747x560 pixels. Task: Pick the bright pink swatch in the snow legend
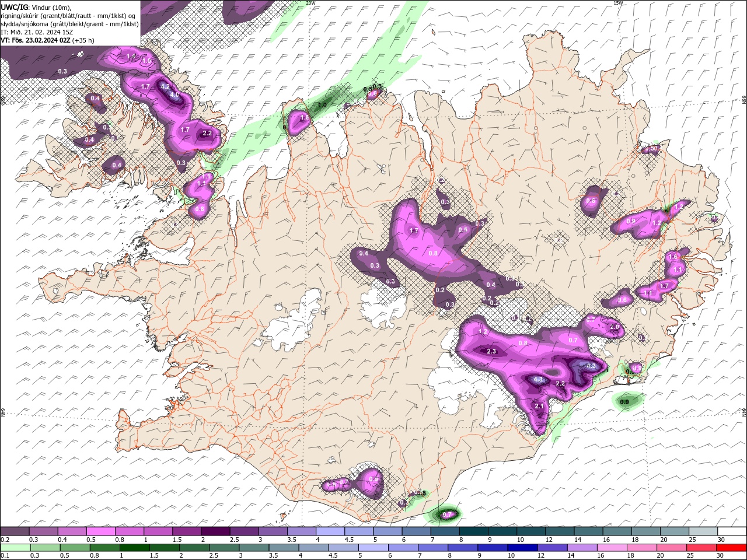(x=100, y=531)
